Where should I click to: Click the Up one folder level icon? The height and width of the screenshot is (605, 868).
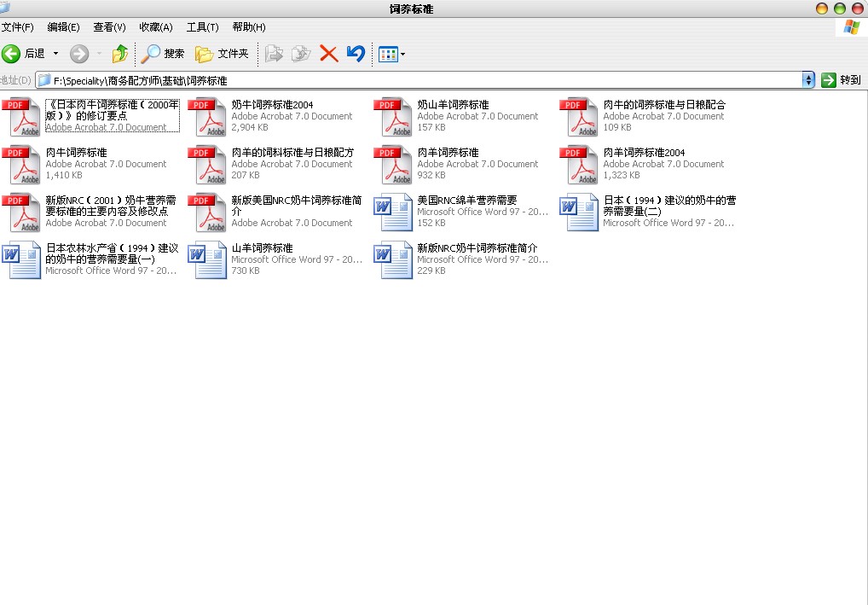pyautogui.click(x=119, y=54)
